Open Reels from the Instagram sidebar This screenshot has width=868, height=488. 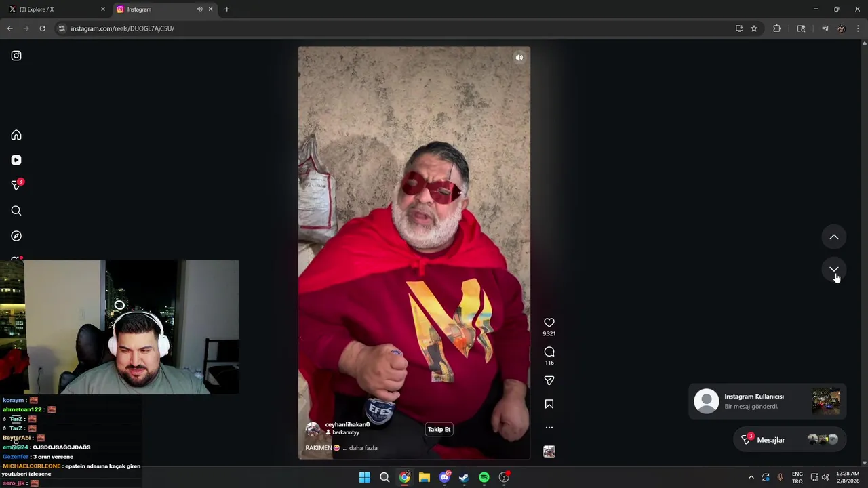click(16, 160)
